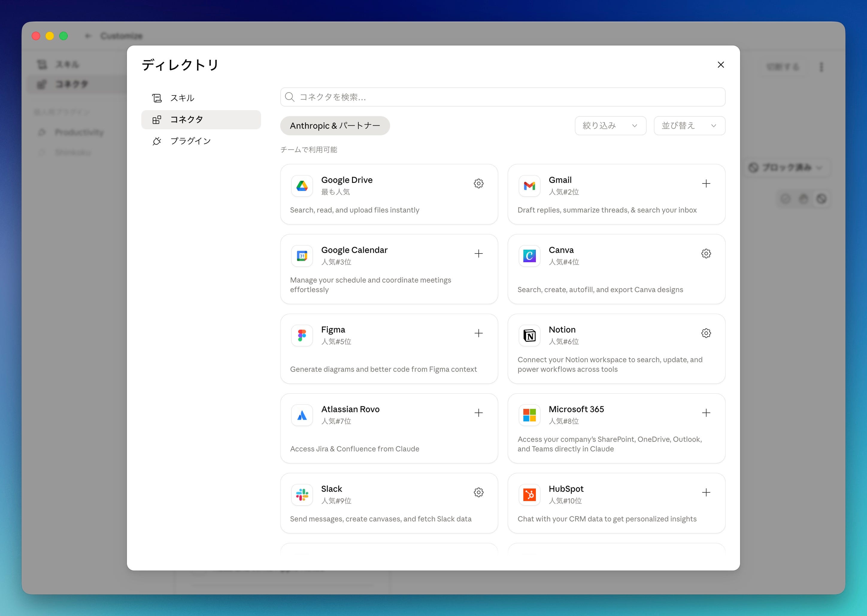Open the 絞り込み filter dropdown

610,126
